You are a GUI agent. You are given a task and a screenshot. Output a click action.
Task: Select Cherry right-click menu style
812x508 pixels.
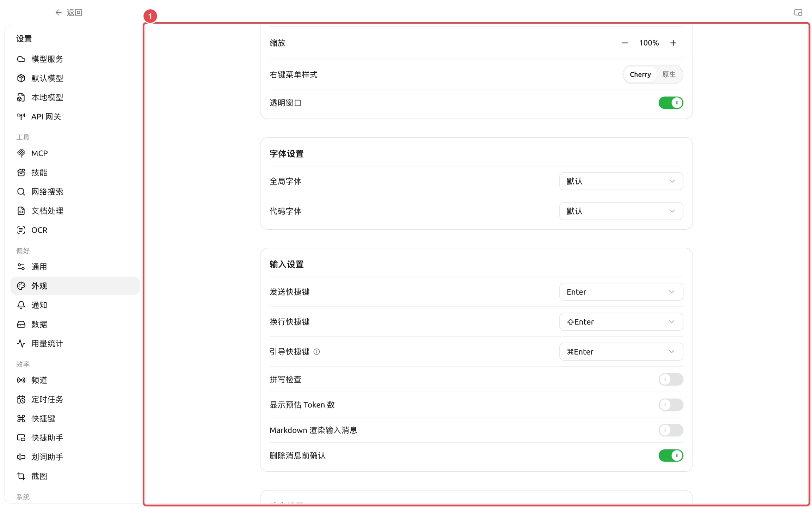(x=640, y=74)
